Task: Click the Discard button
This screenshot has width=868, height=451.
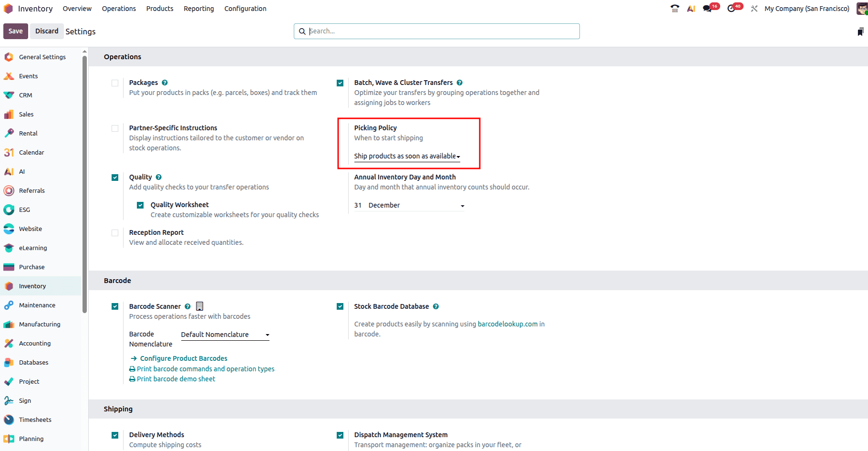Action: pyautogui.click(x=47, y=31)
